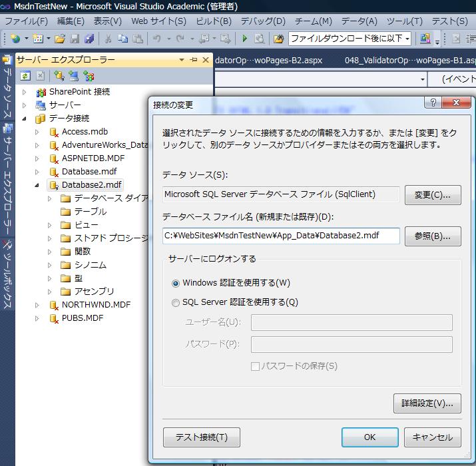Expand ビュー folder arrow
Screen dimensions: 476x466
pos(50,225)
